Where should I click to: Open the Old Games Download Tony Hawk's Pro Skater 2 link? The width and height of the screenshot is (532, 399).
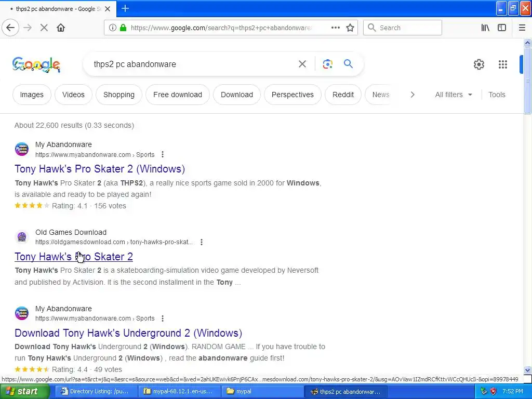(x=74, y=257)
